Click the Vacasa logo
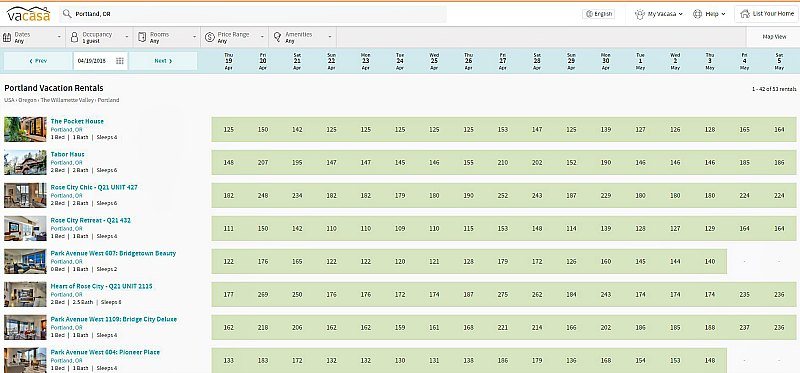Image resolution: width=800 pixels, height=373 pixels. coord(29,14)
